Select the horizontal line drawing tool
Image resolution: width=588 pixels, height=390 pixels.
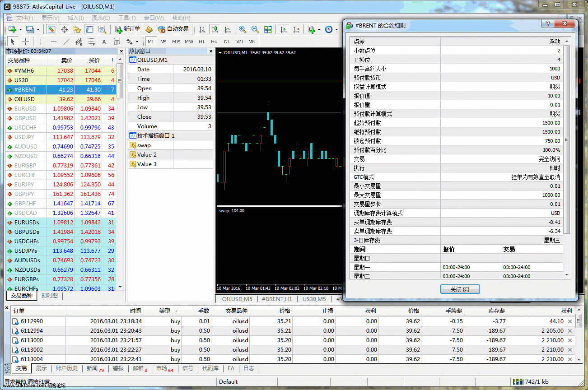54,42
